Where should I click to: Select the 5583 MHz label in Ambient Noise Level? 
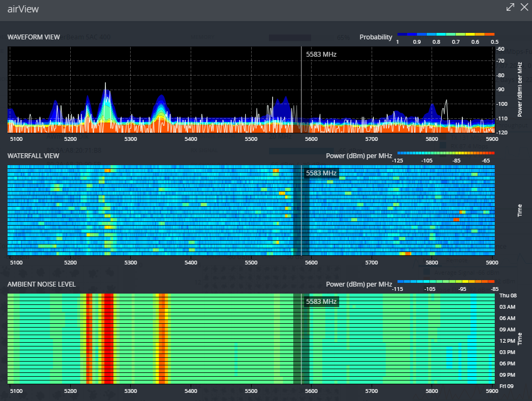coord(321,302)
